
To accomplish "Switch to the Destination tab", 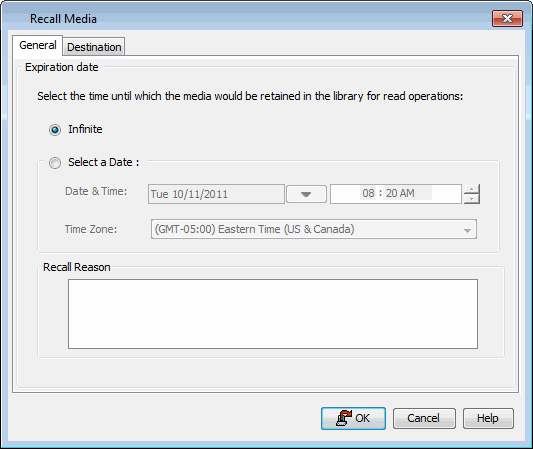I will click(94, 47).
